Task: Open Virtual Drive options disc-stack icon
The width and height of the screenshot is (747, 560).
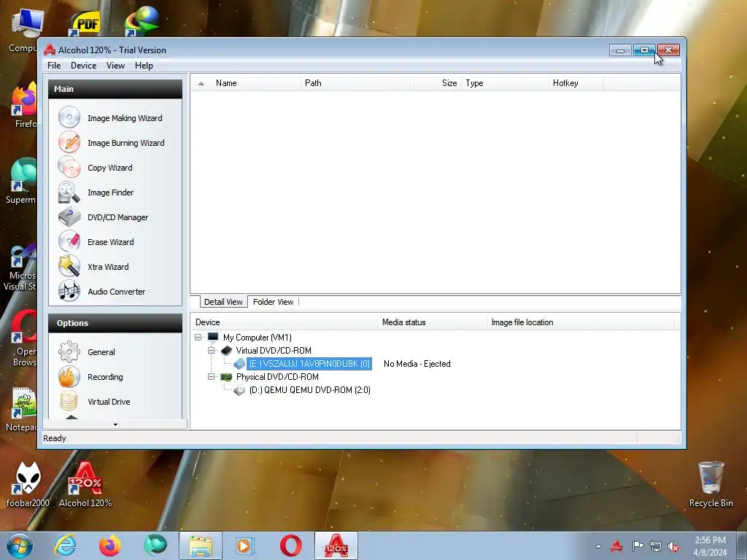Action: (x=69, y=402)
